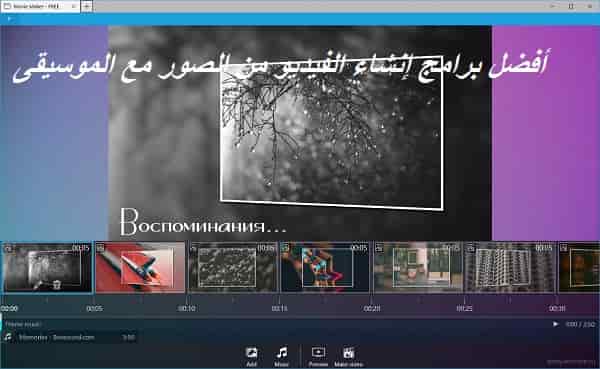Open the Music note icon in bottom toolbar
This screenshot has width=600, height=369.
coord(282,352)
